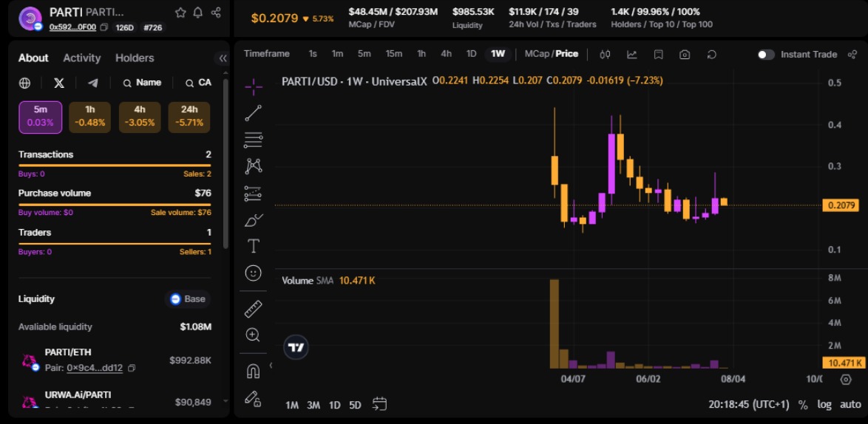Image resolution: width=868 pixels, height=424 pixels.
Task: Lock all drawing tools
Action: tap(253, 398)
